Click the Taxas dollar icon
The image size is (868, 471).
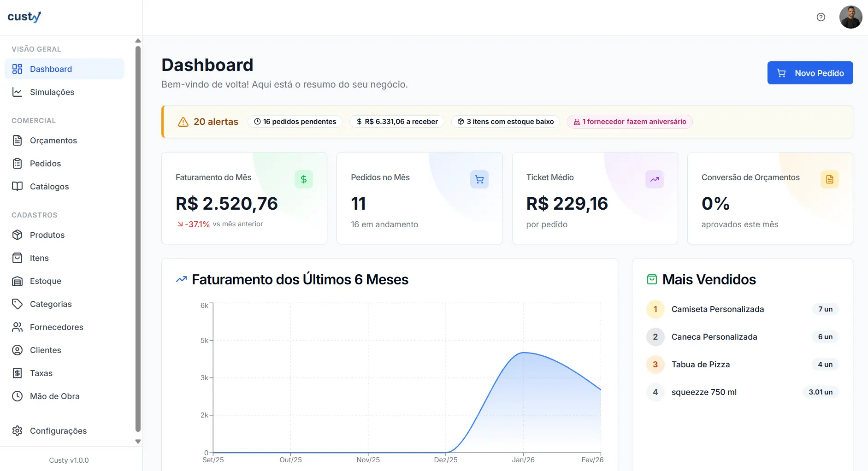pyautogui.click(x=17, y=373)
